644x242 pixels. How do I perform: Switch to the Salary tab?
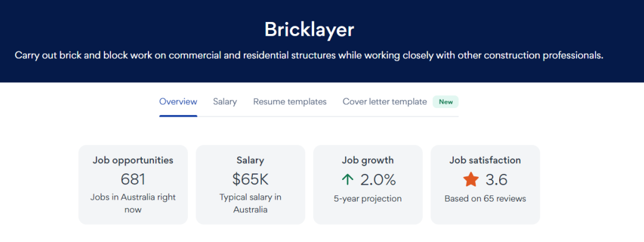point(225,101)
